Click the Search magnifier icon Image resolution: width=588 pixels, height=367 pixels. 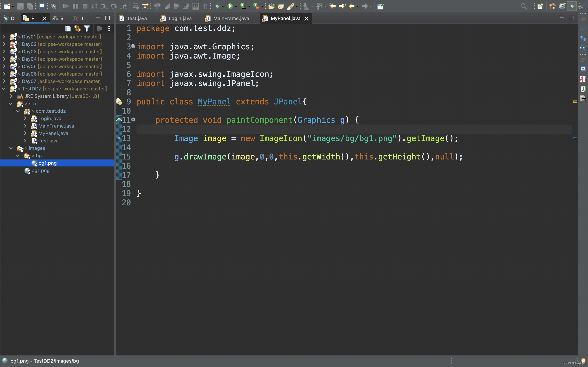click(524, 6)
